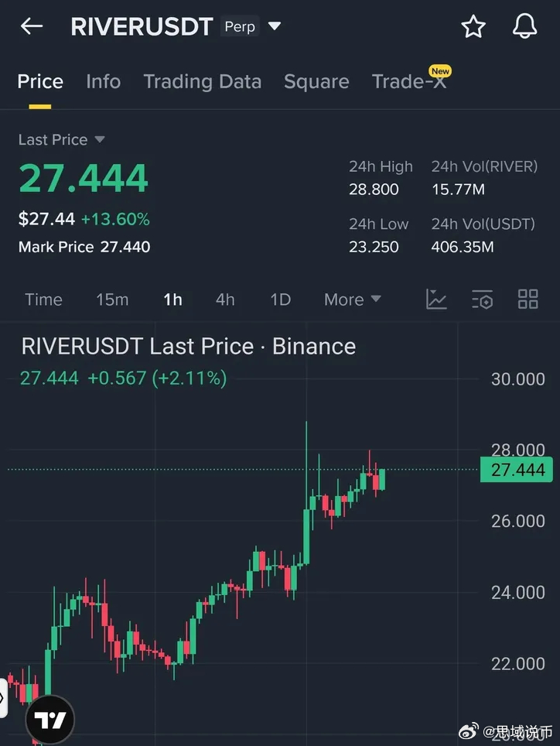
Task: Click the 26.000 price-axis label
Action: (x=517, y=521)
